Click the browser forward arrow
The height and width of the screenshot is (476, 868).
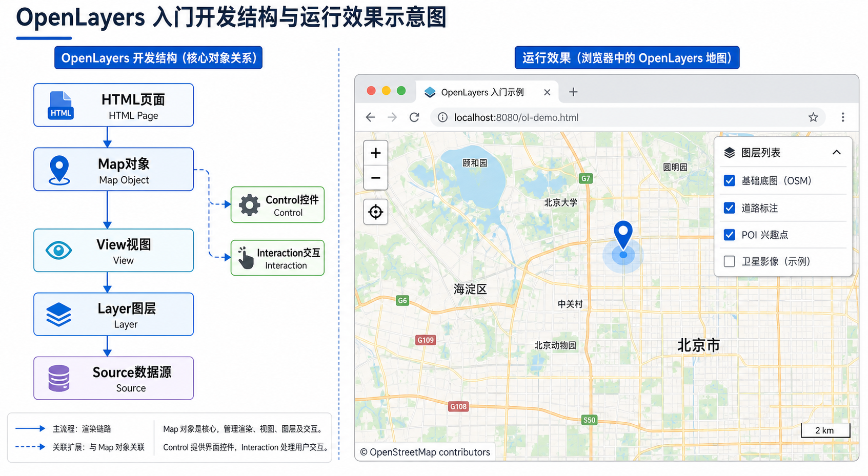(392, 117)
